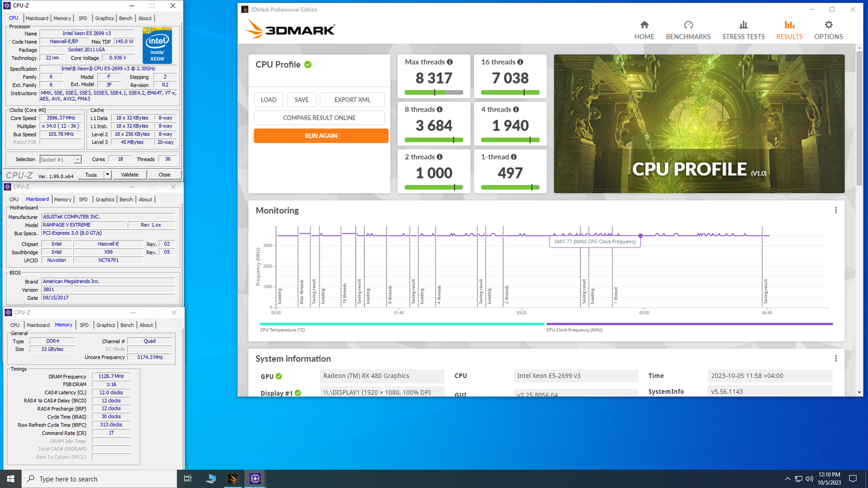Open the OPTIONS gear in 3DMark

(x=828, y=30)
